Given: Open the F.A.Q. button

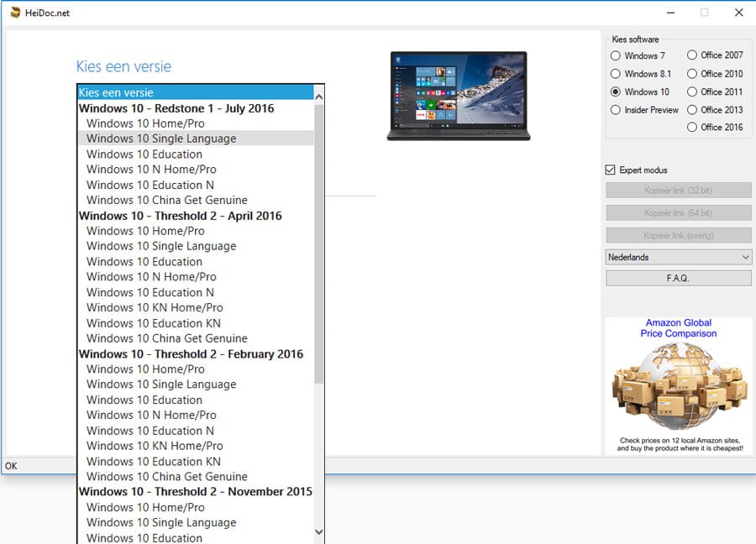Looking at the screenshot, I should pos(679,278).
